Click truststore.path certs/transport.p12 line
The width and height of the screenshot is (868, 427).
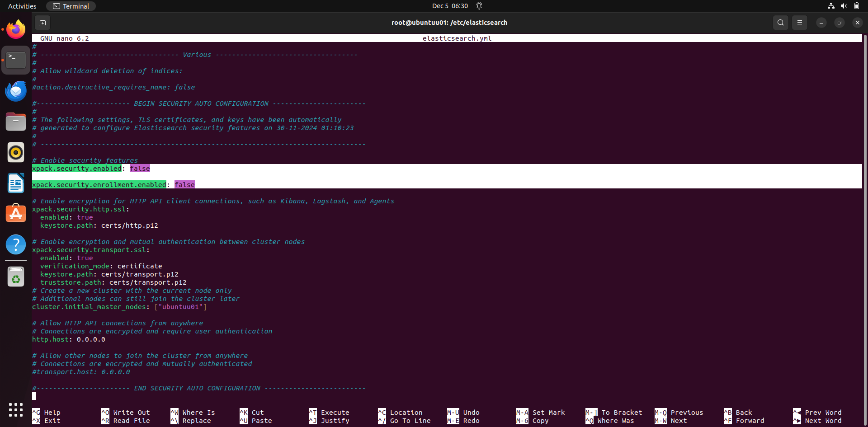click(113, 282)
